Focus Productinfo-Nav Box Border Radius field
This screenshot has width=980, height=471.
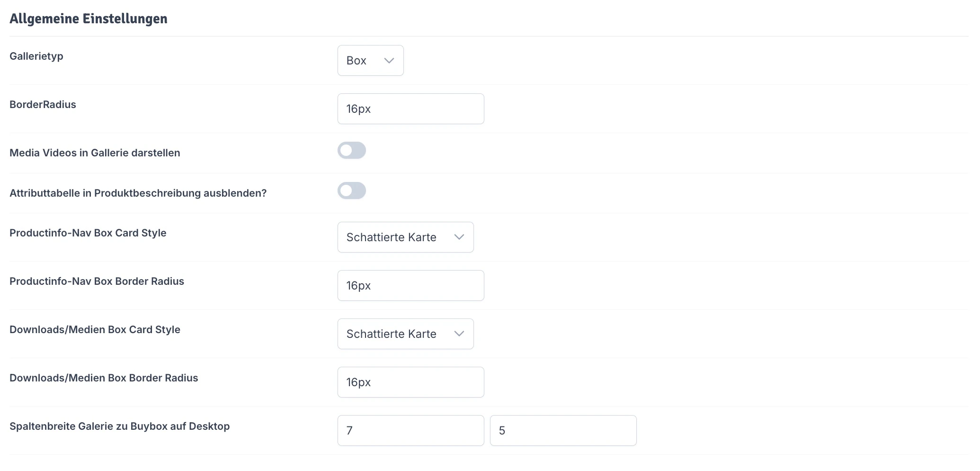410,286
